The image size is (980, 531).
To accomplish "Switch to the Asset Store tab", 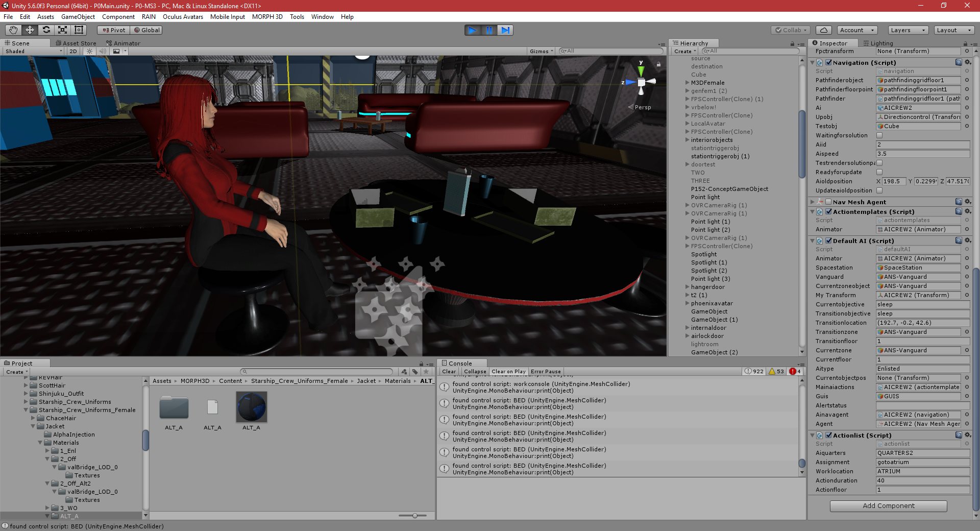I will coord(76,43).
